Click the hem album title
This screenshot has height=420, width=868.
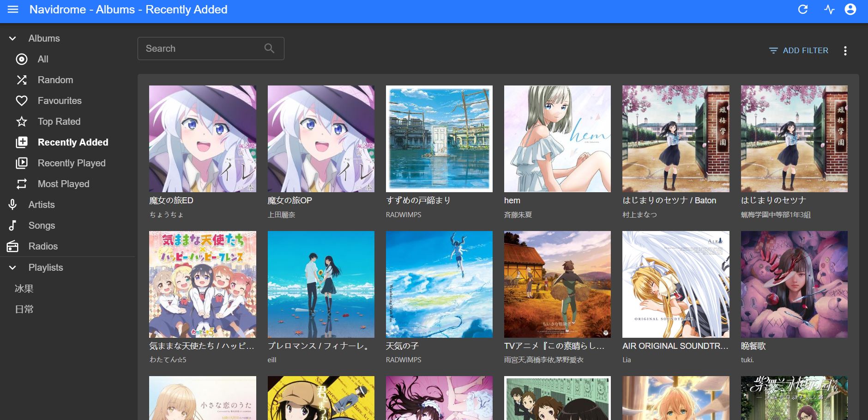pos(512,201)
